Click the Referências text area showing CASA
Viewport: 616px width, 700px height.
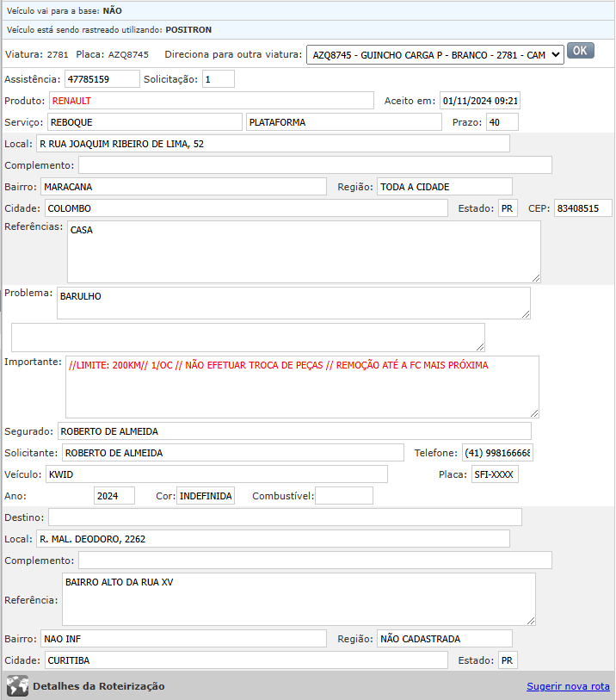click(x=304, y=251)
